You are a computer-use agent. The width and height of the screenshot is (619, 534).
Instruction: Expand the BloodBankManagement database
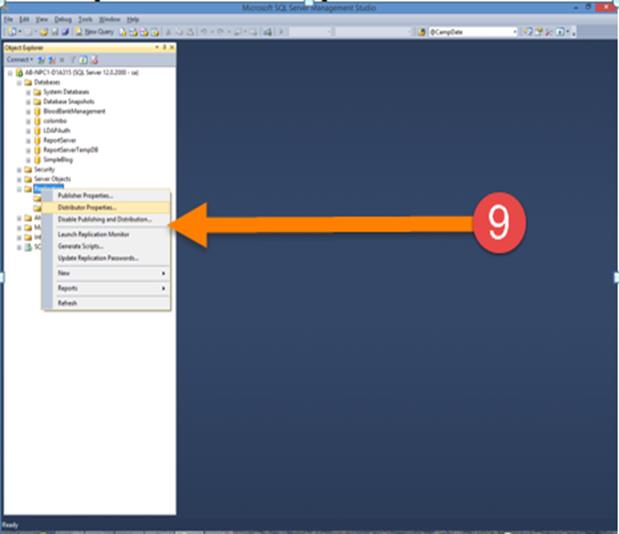tap(28, 112)
